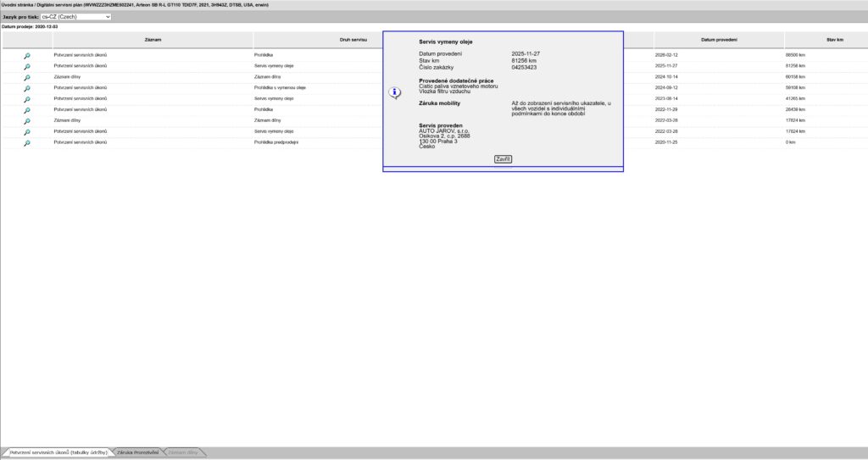
Task: Click magnifier icon for the 2023-08-14 record
Action: 27,99
